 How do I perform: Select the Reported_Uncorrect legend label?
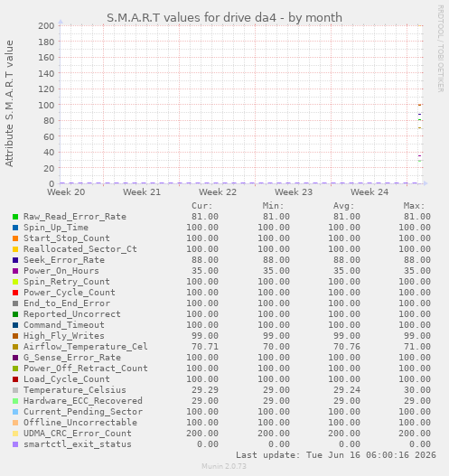click(72, 314)
